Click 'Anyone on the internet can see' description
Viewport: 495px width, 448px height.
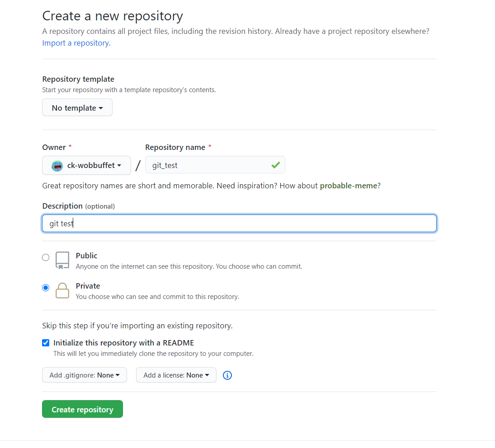click(189, 266)
